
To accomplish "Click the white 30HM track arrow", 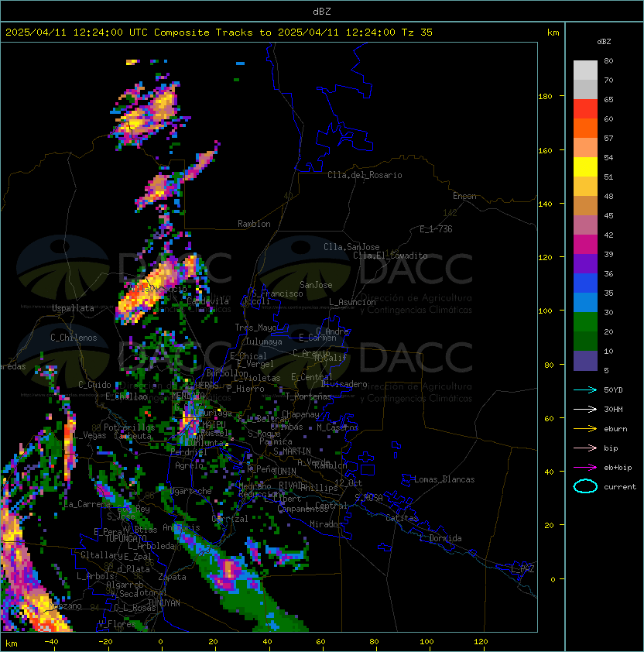I will click(585, 409).
